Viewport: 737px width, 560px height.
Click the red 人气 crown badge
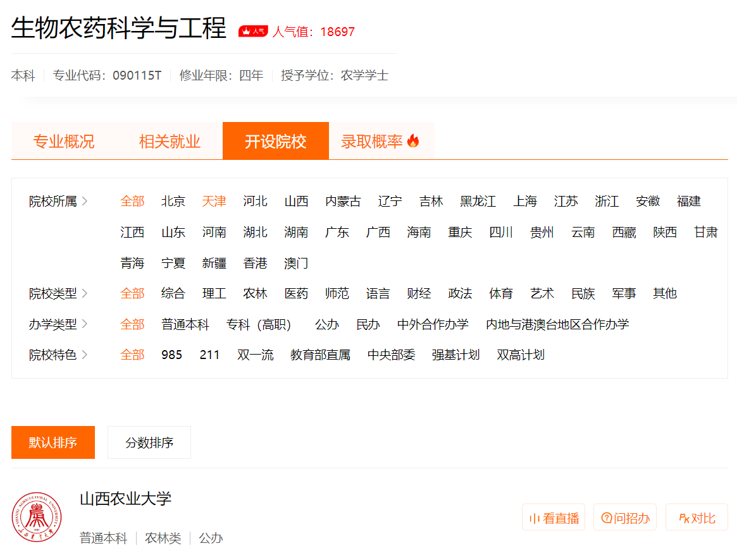click(253, 32)
